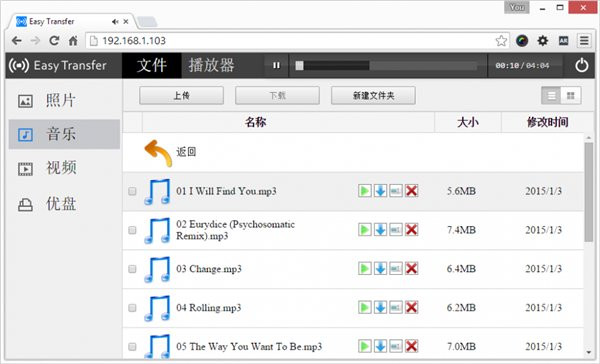600x364 pixels.
Task: Tick checkbox for 05 The Way You Want To Be
Action: pyautogui.click(x=132, y=347)
